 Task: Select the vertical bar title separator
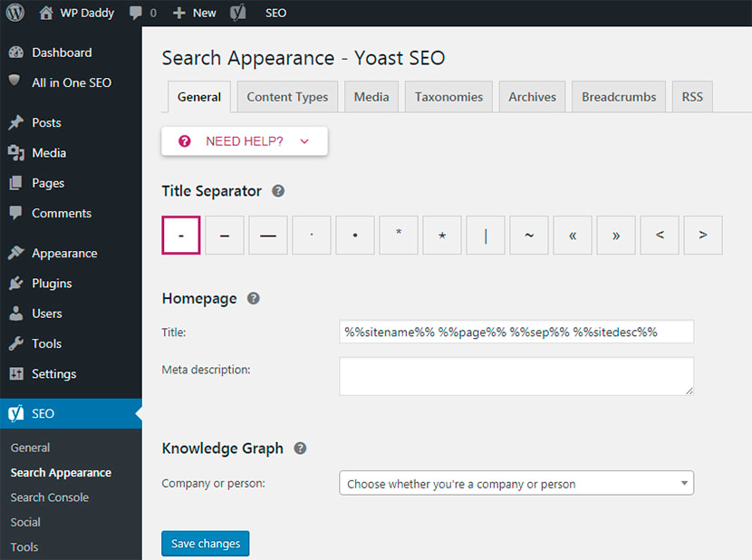pos(486,235)
